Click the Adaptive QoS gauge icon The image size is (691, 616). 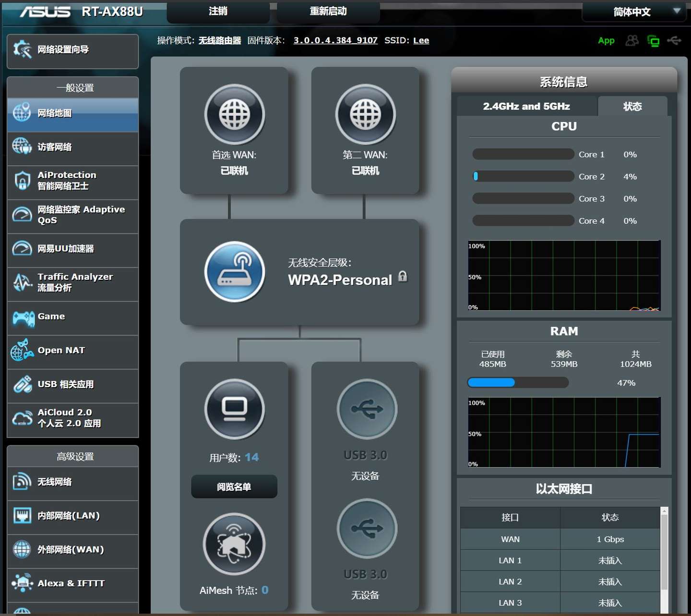(x=22, y=214)
